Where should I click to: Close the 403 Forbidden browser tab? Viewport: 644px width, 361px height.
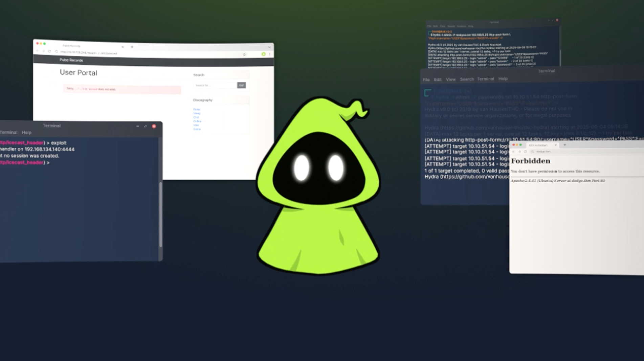(555, 145)
